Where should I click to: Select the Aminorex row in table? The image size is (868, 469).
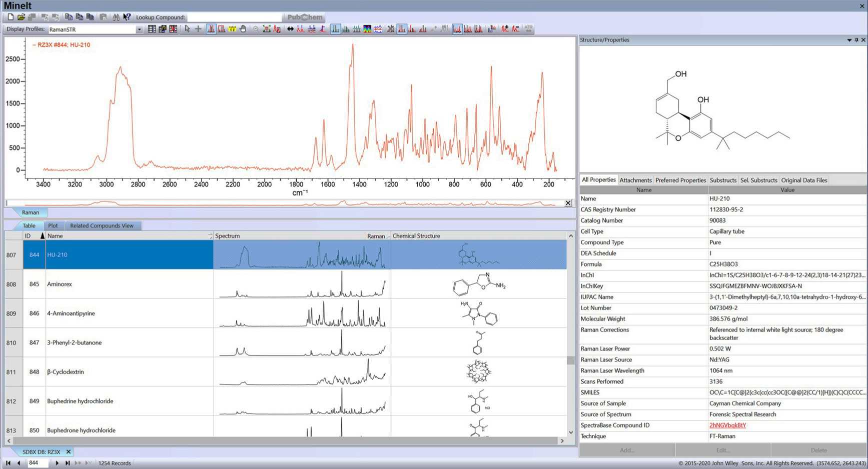(60, 284)
